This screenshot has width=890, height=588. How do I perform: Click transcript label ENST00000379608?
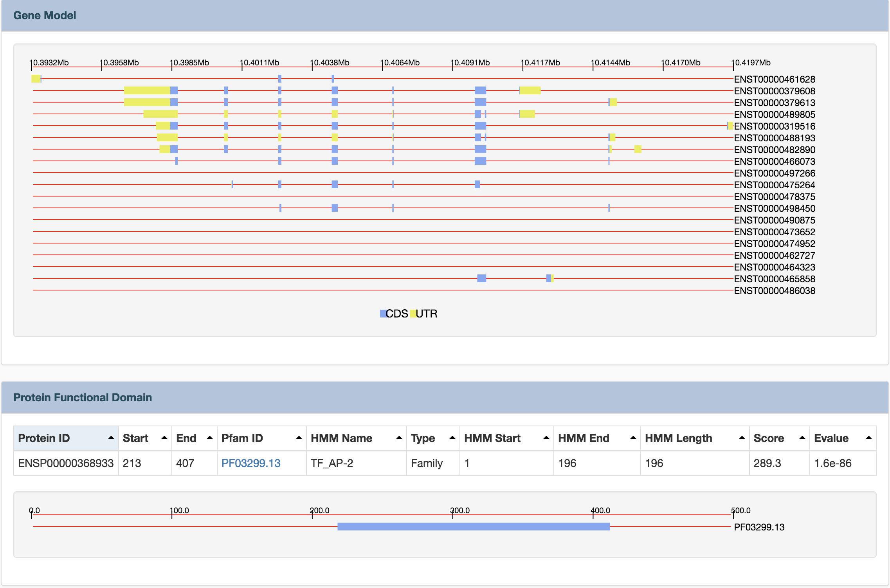coord(774,91)
